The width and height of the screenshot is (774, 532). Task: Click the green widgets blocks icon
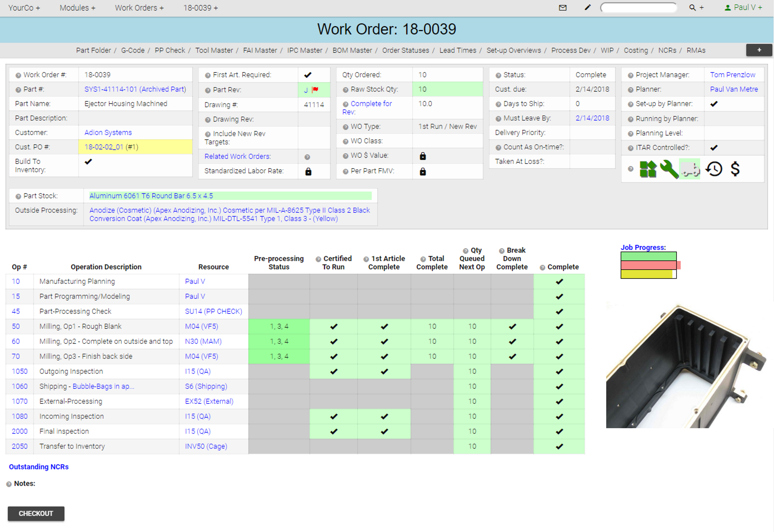[x=648, y=169]
